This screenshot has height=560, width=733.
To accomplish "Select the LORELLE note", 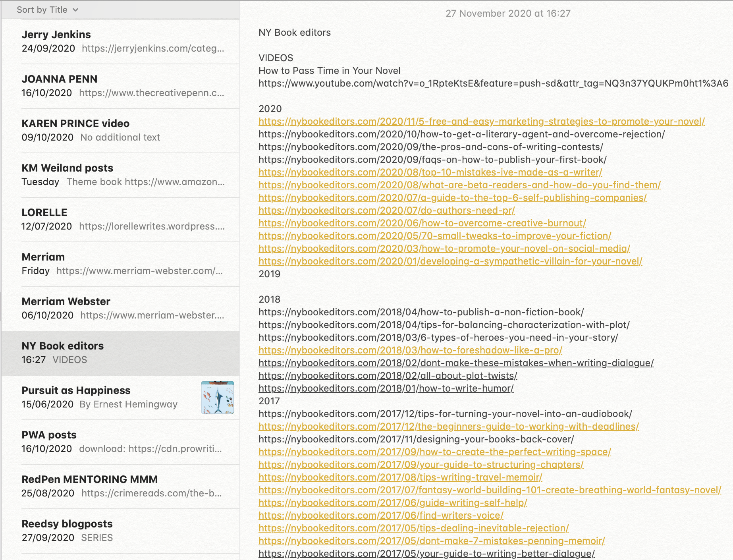I will click(x=121, y=220).
